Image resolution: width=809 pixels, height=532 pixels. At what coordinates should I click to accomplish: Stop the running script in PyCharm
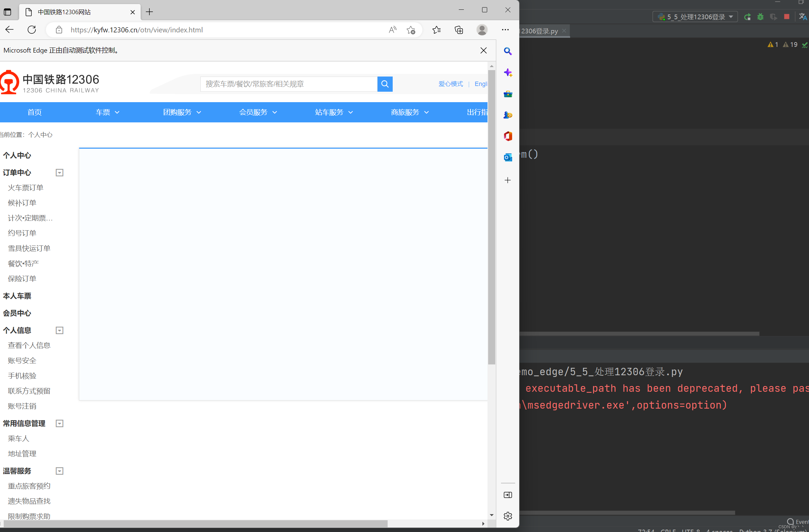(787, 17)
